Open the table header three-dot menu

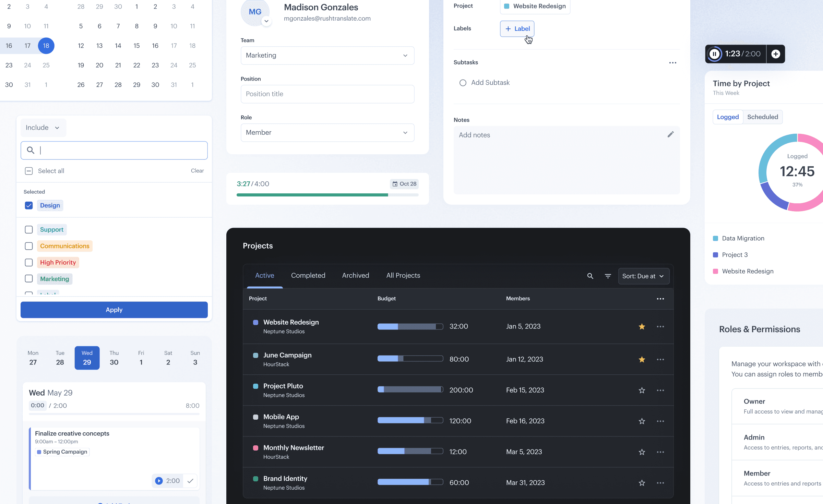click(660, 299)
